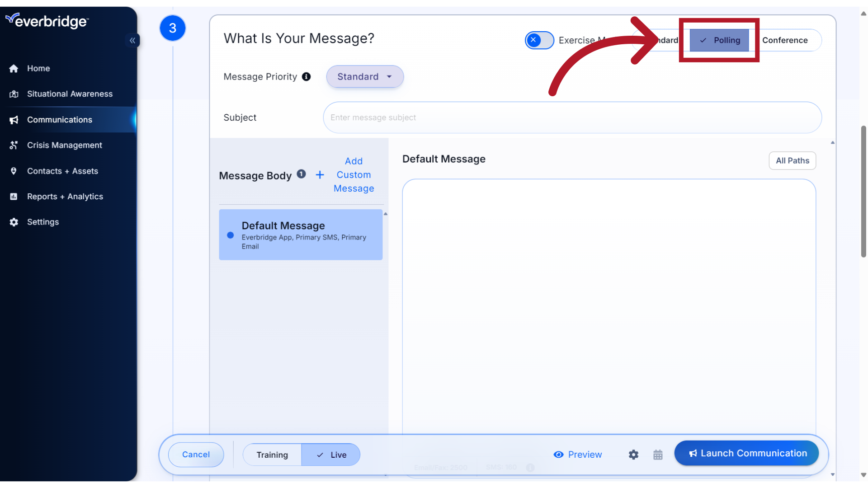
Task: Open Contacts and Assets section
Action: [x=62, y=170]
